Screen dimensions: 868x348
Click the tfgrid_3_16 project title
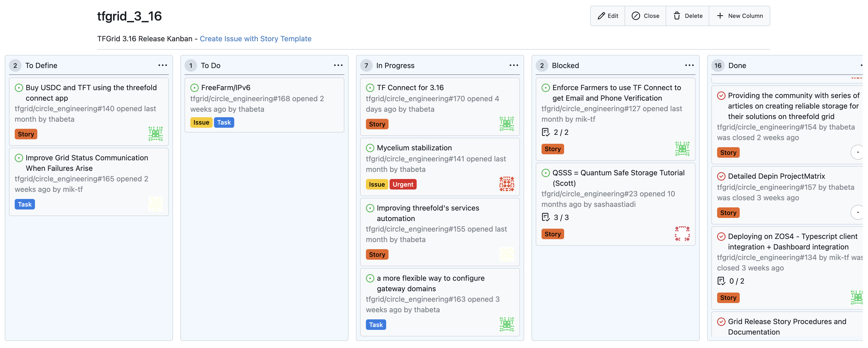pos(129,16)
